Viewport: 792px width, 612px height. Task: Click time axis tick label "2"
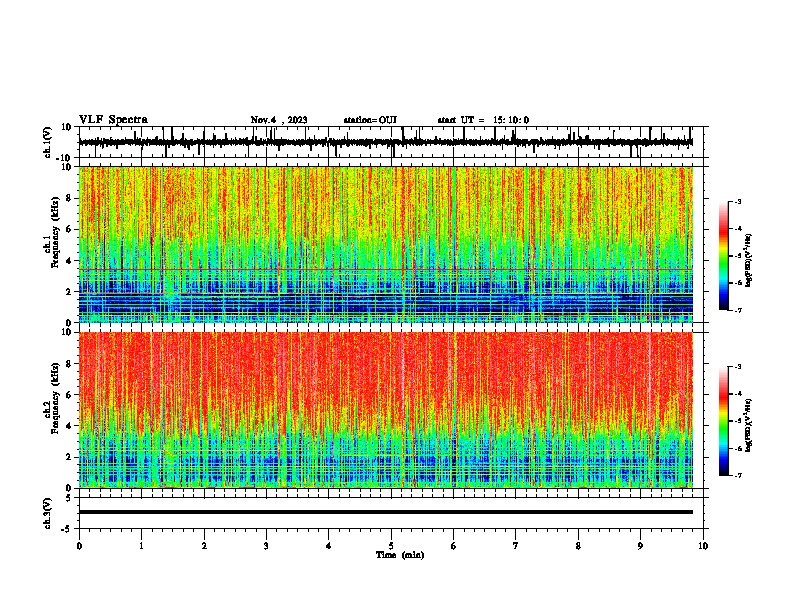click(204, 546)
